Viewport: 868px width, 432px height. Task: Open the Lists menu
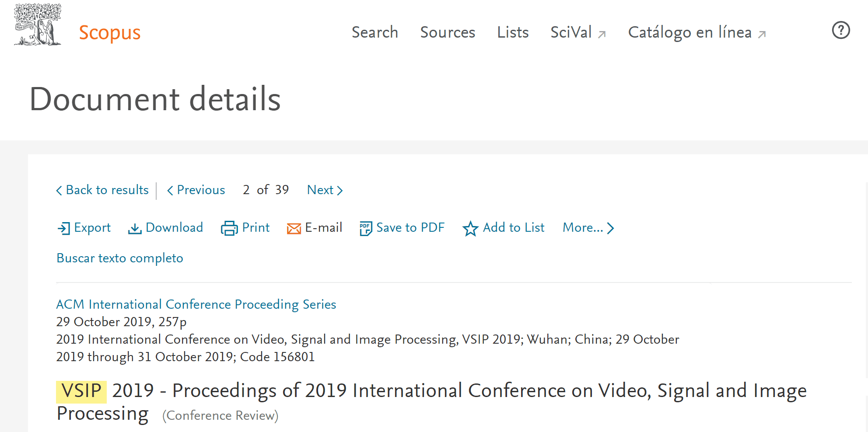coord(513,32)
